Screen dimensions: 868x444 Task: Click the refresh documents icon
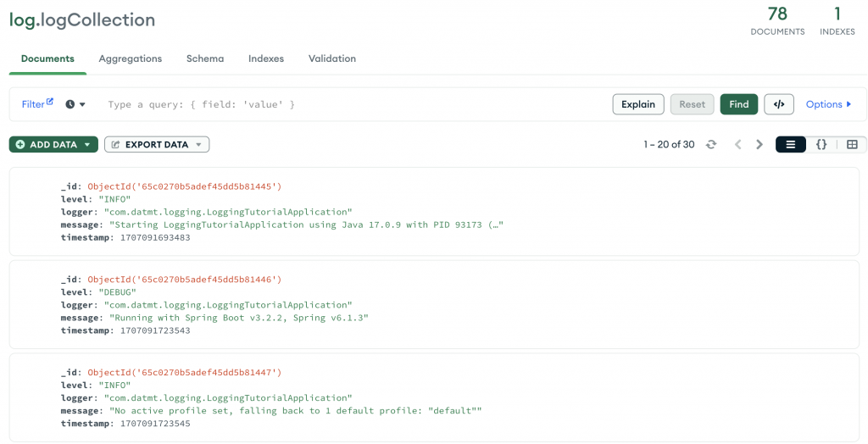[711, 145]
